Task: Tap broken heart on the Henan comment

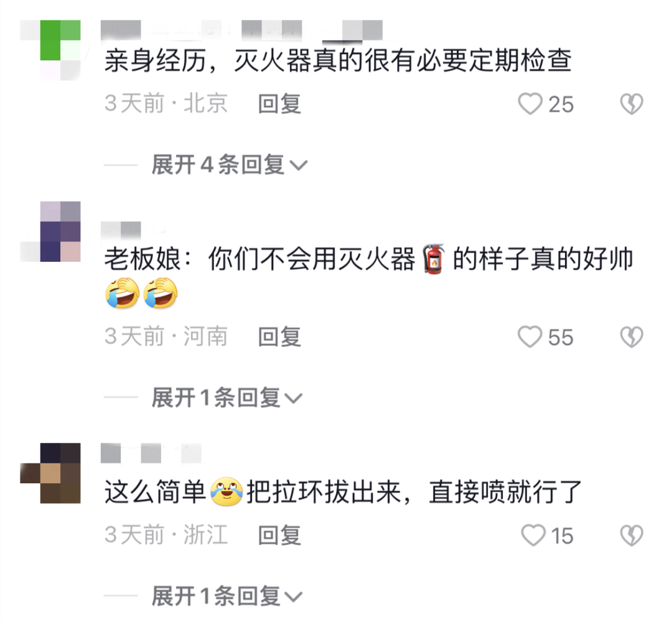Action: coord(632,337)
